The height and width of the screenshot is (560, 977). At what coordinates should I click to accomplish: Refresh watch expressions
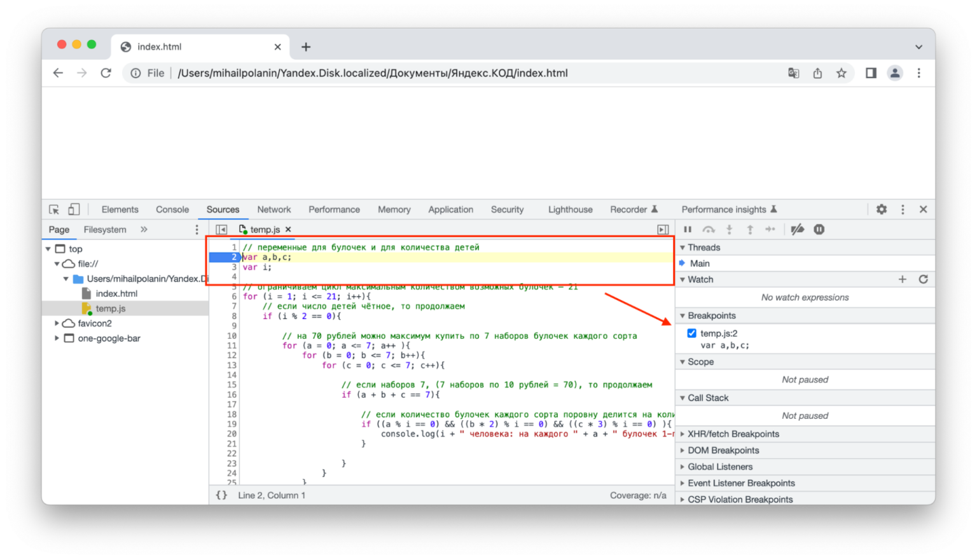coord(923,279)
